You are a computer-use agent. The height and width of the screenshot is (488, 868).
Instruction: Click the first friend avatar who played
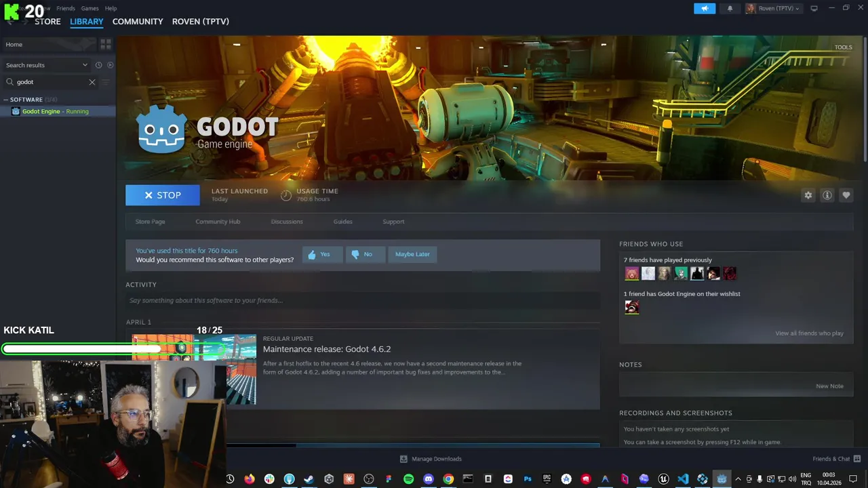[632, 274]
